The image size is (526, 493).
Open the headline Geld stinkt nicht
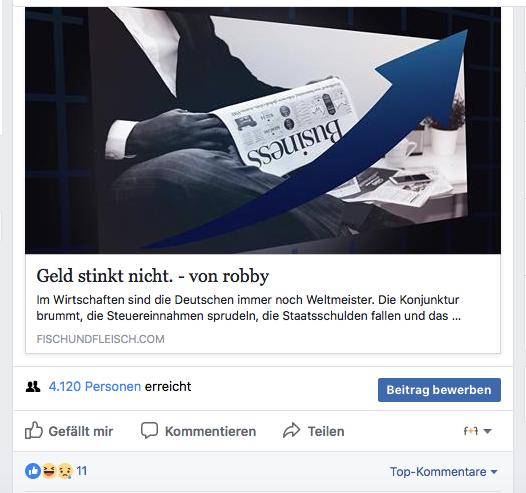tap(153, 276)
